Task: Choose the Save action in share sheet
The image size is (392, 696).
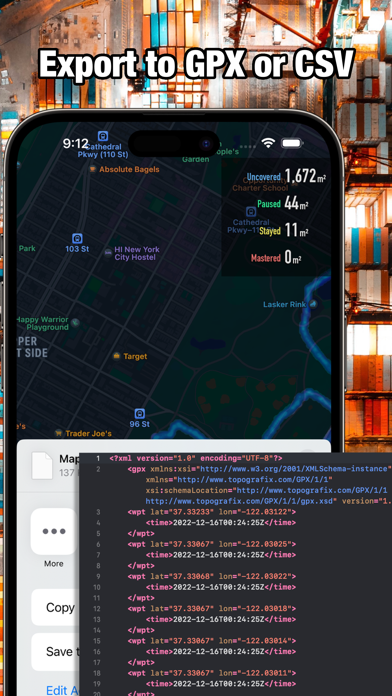Action: coord(55,652)
